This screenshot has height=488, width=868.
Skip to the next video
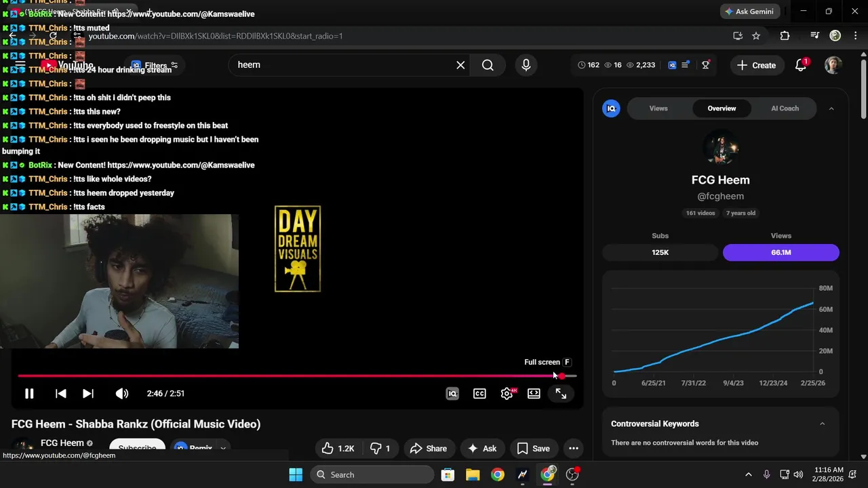(88, 393)
